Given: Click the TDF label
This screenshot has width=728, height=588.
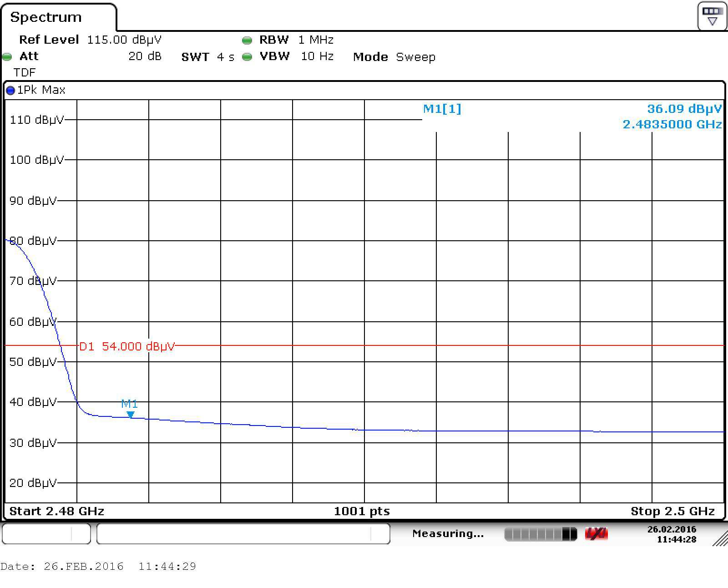Looking at the screenshot, I should tap(25, 72).
